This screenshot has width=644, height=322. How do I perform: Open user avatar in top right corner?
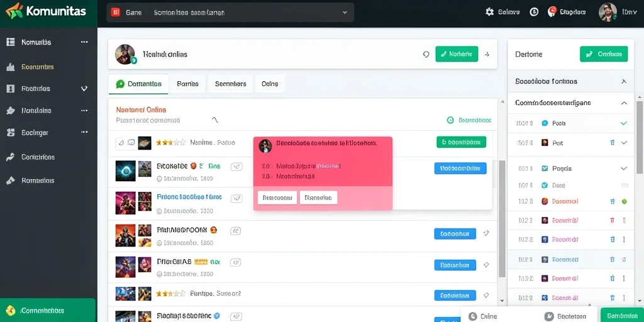pos(608,13)
